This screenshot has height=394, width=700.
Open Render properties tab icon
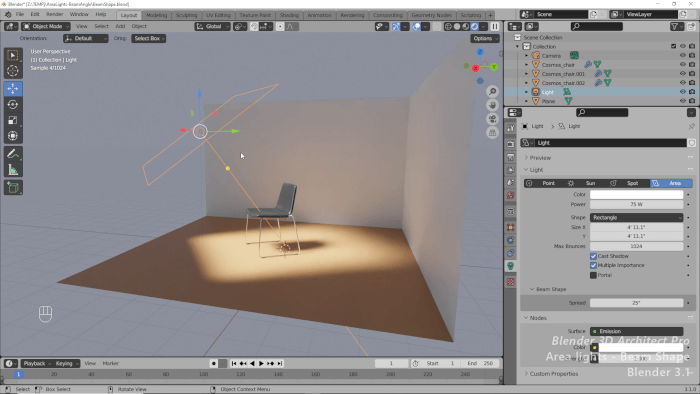[511, 144]
